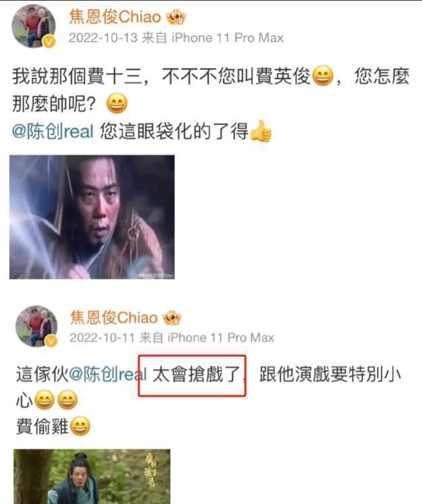
Task: Click the grinning emoji after 費英俊
Action: pyautogui.click(x=323, y=76)
